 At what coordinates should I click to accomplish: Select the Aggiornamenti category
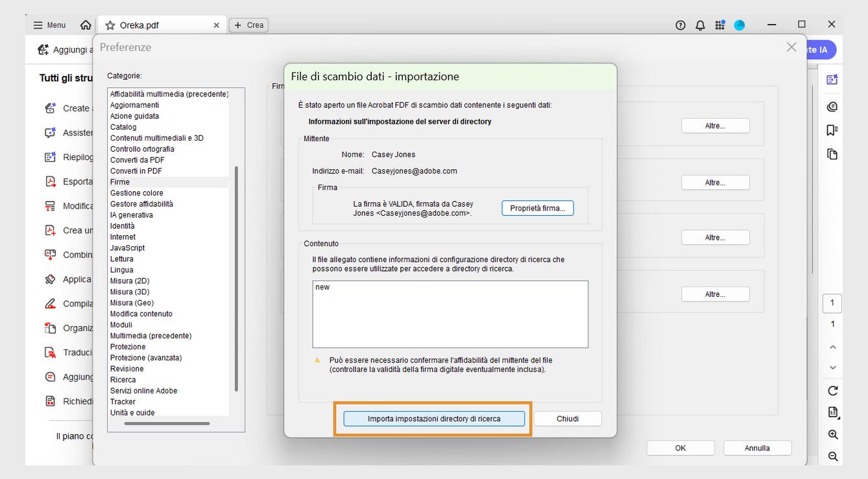coord(134,105)
